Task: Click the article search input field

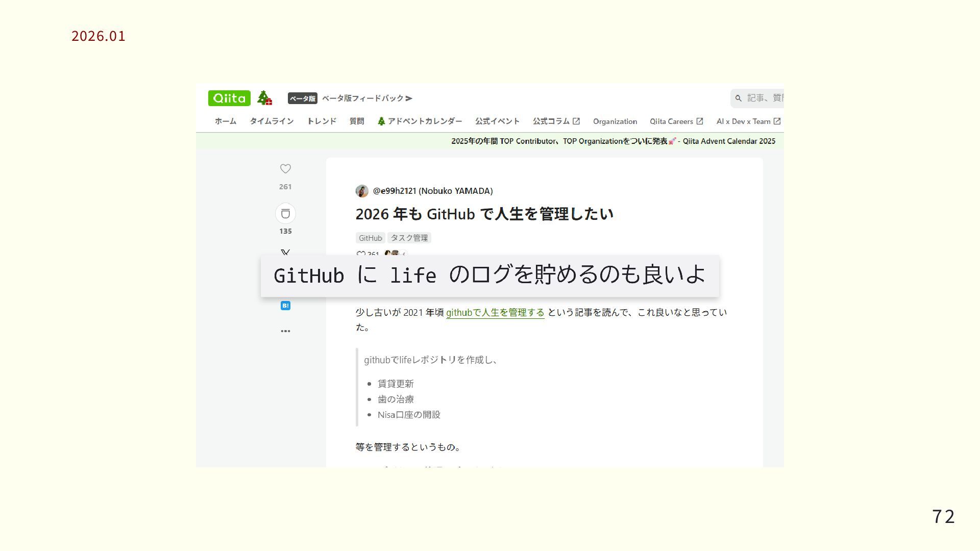Action: coord(764,98)
